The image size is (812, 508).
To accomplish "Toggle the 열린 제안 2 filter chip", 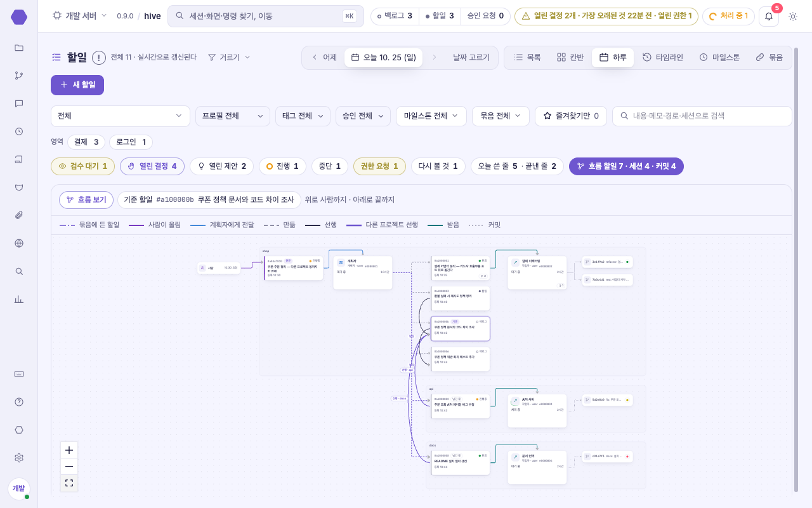I will tap(222, 166).
